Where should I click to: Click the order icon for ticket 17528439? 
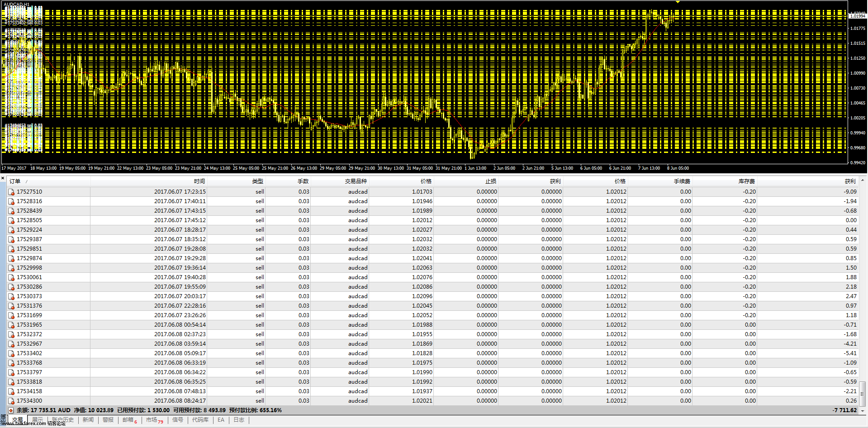(11, 211)
